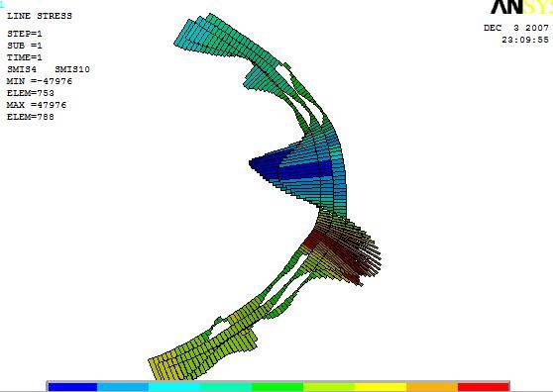This screenshot has width=553, height=392.
Task: Select the yellow legend color segment
Action: click(381, 387)
